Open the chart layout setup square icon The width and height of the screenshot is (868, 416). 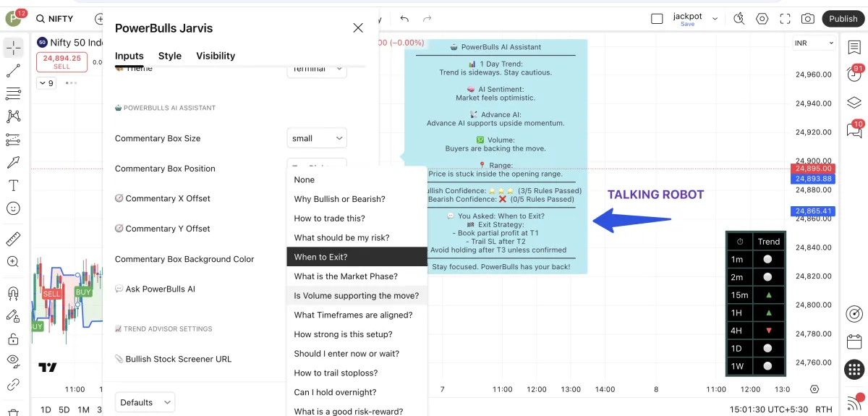657,19
